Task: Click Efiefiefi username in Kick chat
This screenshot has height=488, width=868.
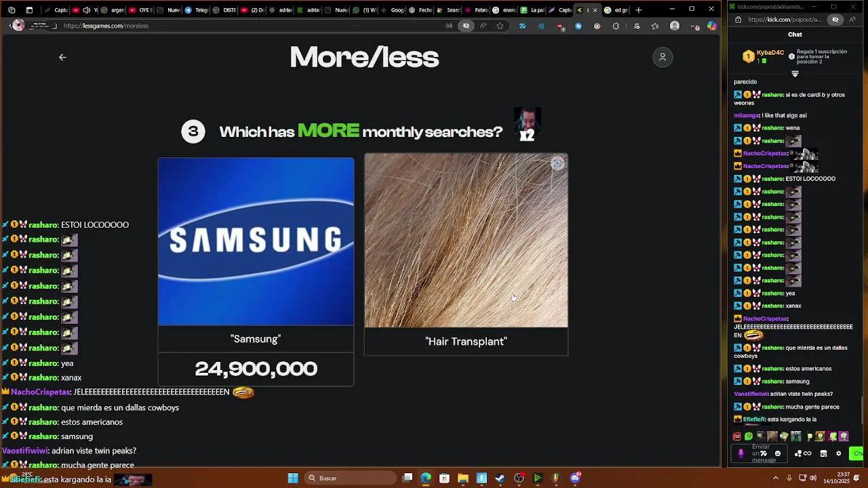Action: coord(754,420)
